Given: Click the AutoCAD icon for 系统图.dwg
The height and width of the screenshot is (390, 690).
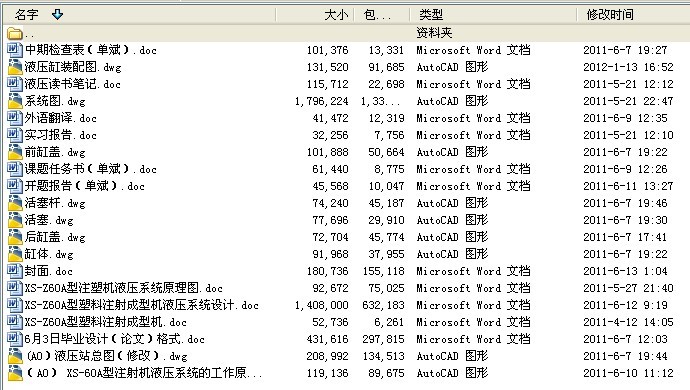Looking at the screenshot, I should (15, 101).
